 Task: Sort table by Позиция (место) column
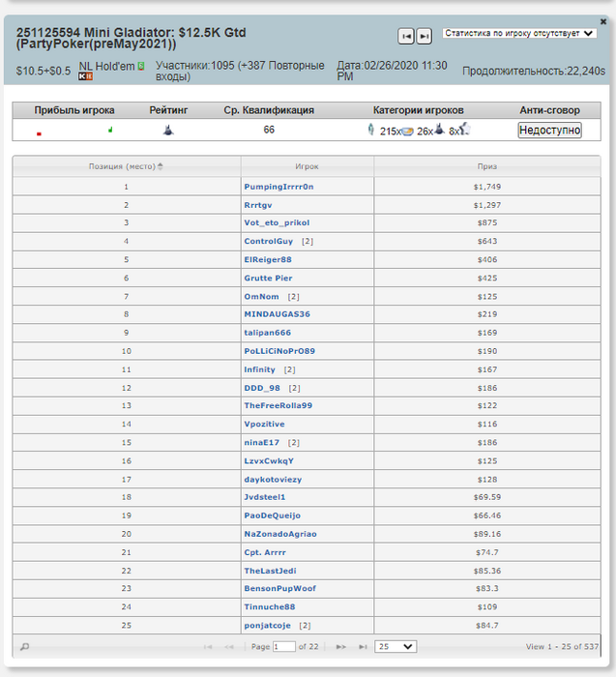126,166
